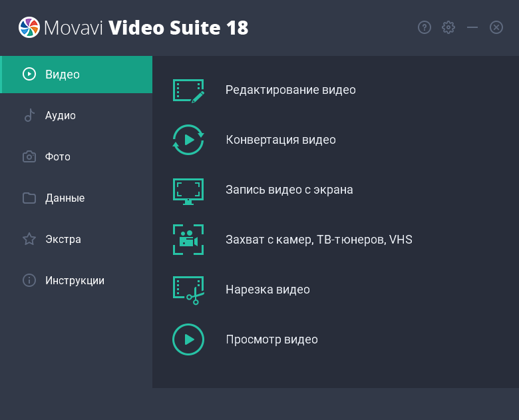Close the Movavi Video Suite window
This screenshot has width=519, height=420.
pyautogui.click(x=496, y=27)
